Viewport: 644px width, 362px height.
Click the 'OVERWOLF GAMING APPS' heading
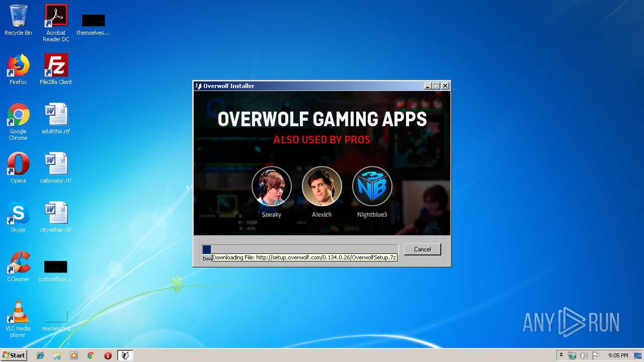pos(322,120)
